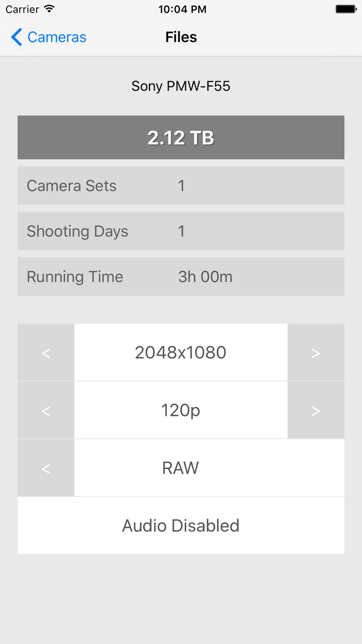Enable audio by tapping Audio Disabled
Image resolution: width=362 pixels, height=644 pixels.
(x=180, y=525)
